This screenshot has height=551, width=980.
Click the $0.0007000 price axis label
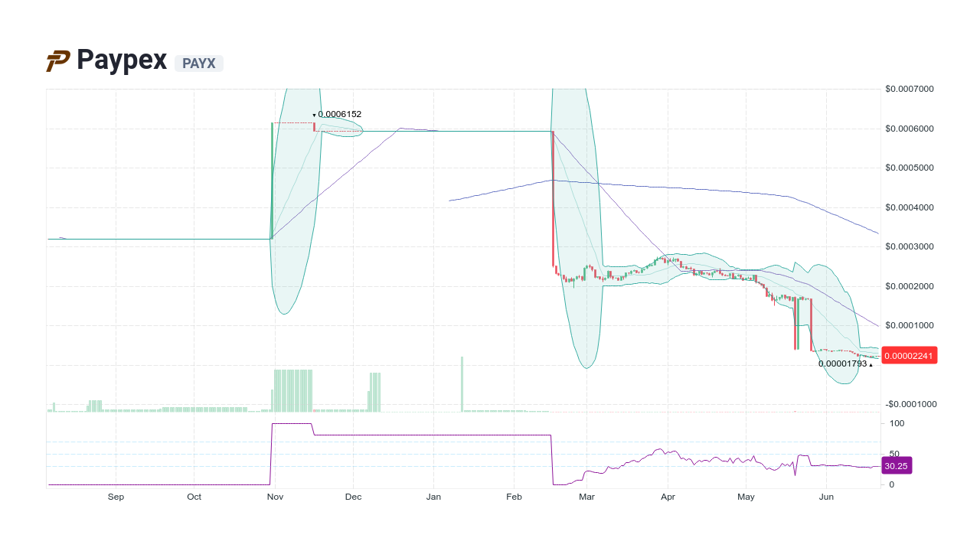click(x=910, y=89)
